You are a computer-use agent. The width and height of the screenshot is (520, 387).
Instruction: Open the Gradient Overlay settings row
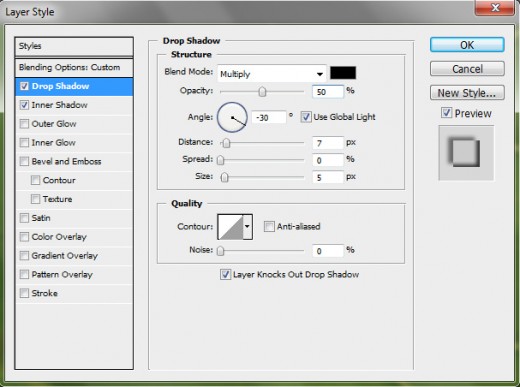tap(74, 256)
